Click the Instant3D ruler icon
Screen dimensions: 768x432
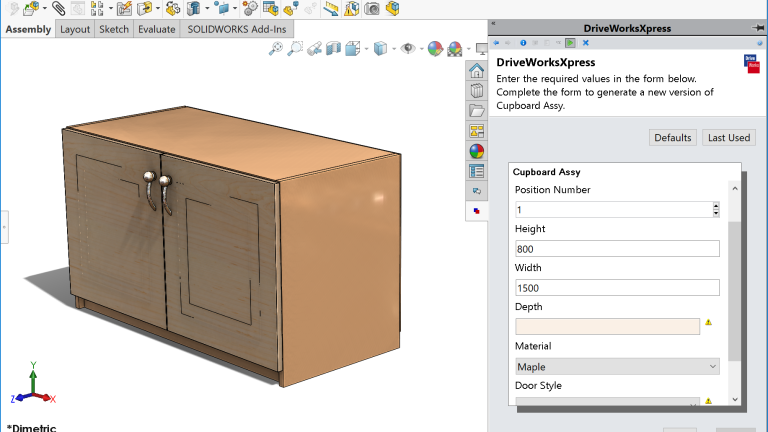coord(331,8)
